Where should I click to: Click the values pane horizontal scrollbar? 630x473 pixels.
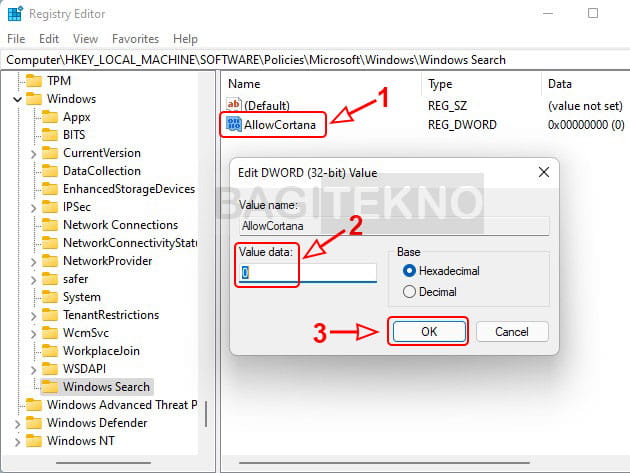[384, 463]
